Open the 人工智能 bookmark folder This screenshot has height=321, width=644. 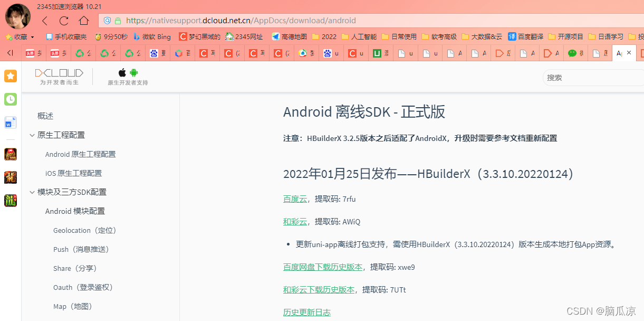(359, 37)
